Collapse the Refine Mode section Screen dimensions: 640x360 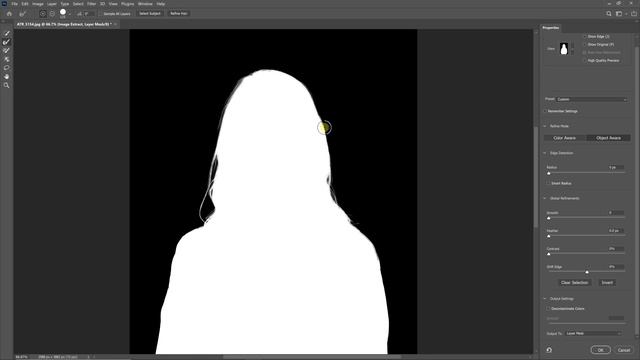tap(545, 126)
